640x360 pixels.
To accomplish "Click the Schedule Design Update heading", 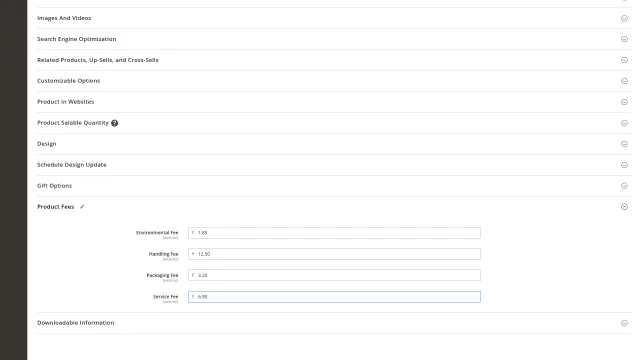I will pyautogui.click(x=72, y=165).
